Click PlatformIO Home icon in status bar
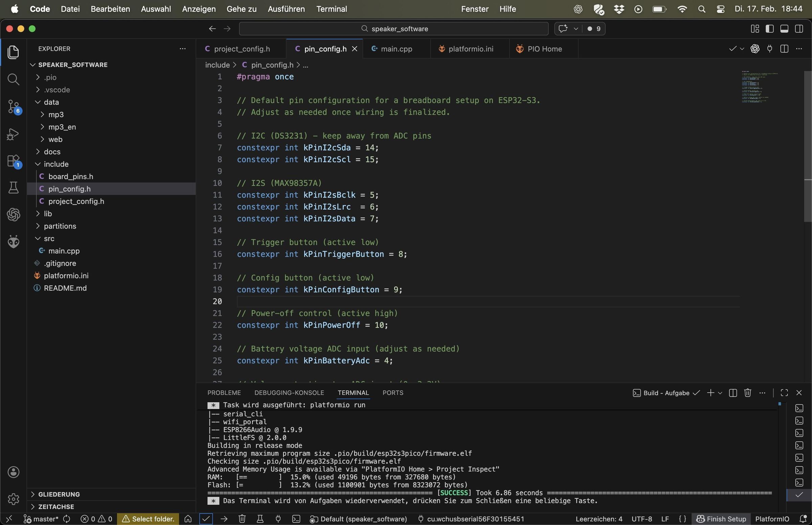The height and width of the screenshot is (525, 812). pos(188,519)
